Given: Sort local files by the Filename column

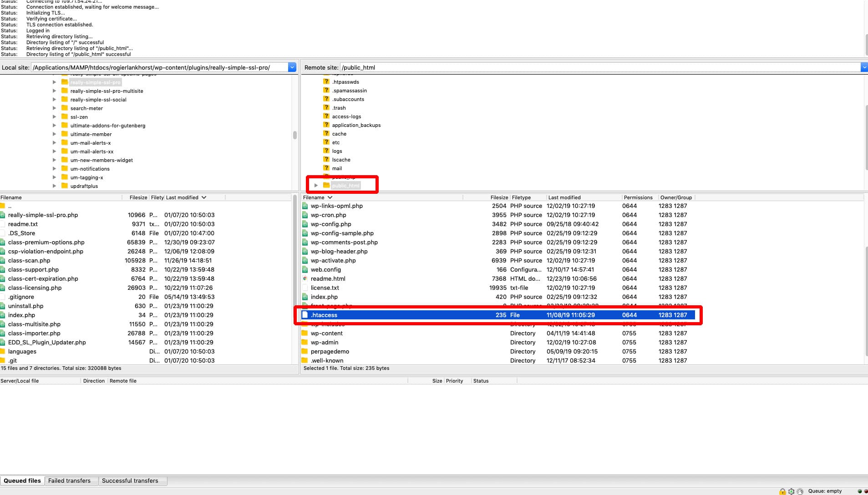Looking at the screenshot, I should point(11,197).
